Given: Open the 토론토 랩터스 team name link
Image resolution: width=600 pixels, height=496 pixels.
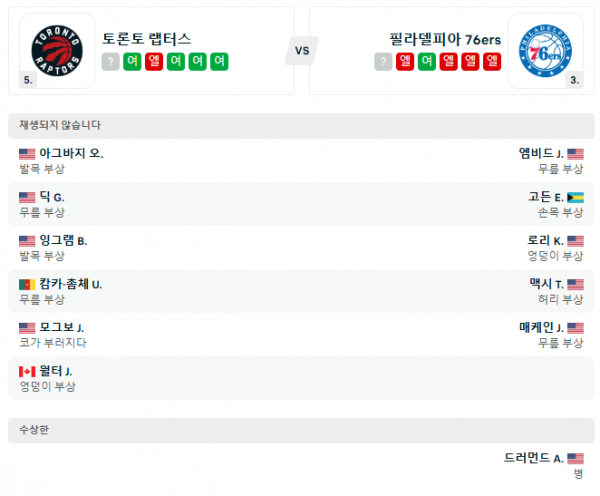Looking at the screenshot, I should pos(147,39).
